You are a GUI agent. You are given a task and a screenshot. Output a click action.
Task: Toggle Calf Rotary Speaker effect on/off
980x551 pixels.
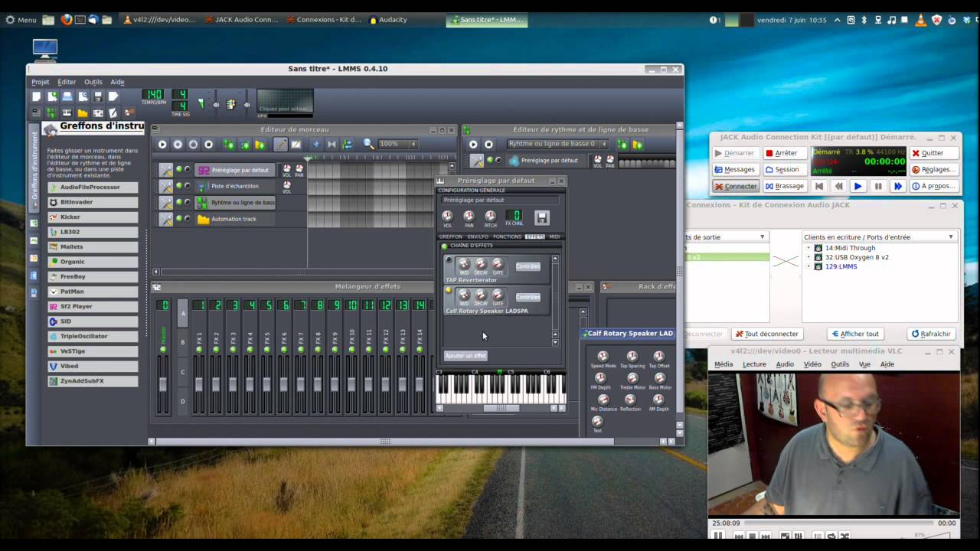tap(449, 290)
